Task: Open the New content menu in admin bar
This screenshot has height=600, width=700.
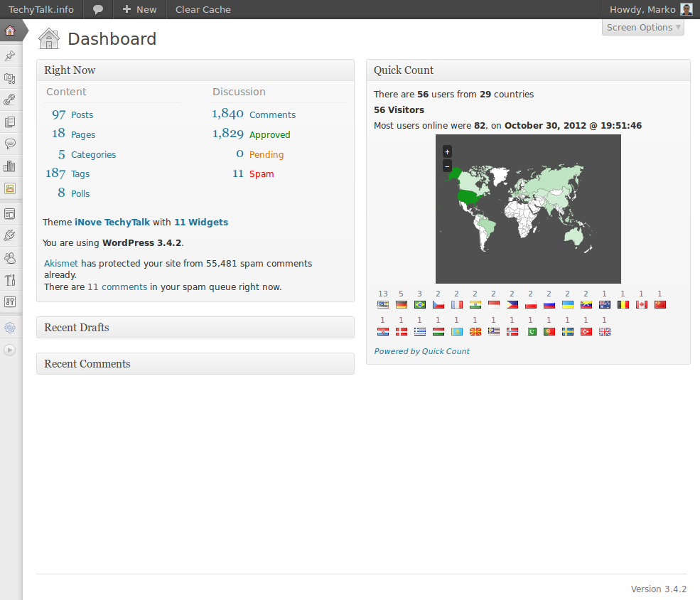Action: pos(139,9)
